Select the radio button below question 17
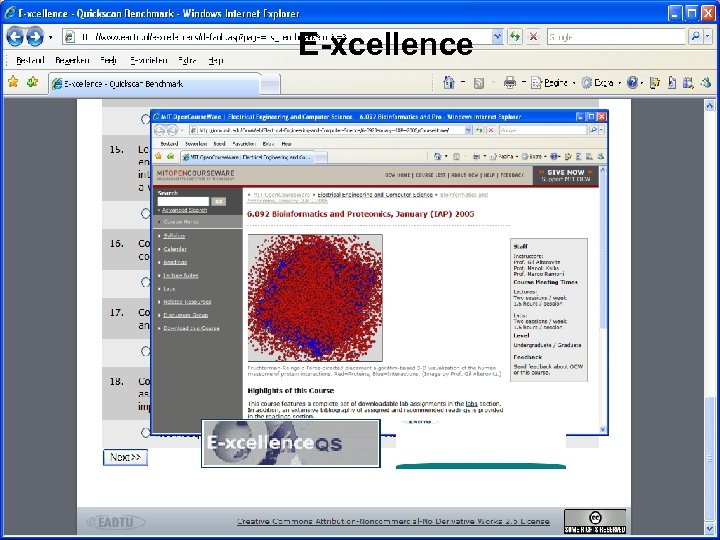 point(146,351)
